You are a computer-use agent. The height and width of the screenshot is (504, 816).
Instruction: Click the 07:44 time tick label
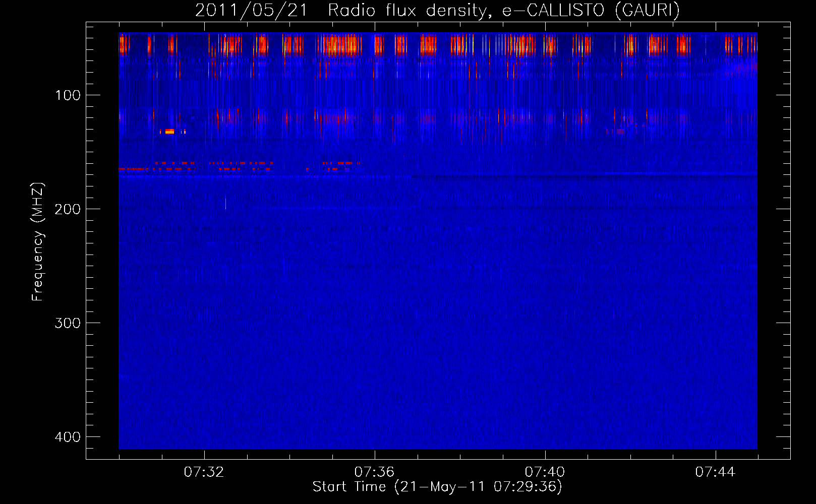click(715, 472)
